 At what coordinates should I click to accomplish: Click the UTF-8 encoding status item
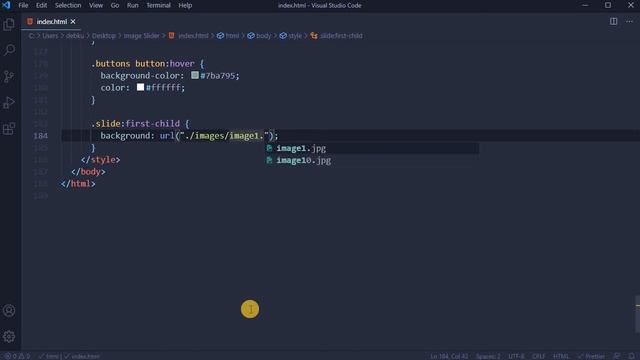tap(516, 356)
